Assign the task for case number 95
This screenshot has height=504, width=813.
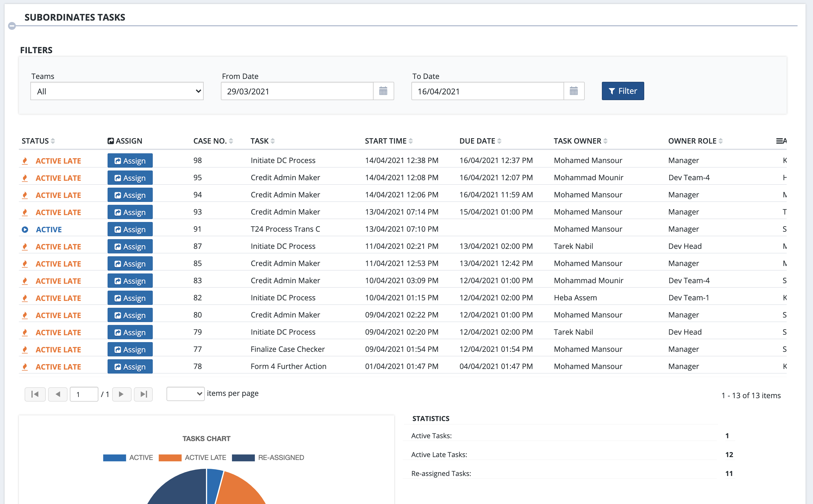click(130, 178)
